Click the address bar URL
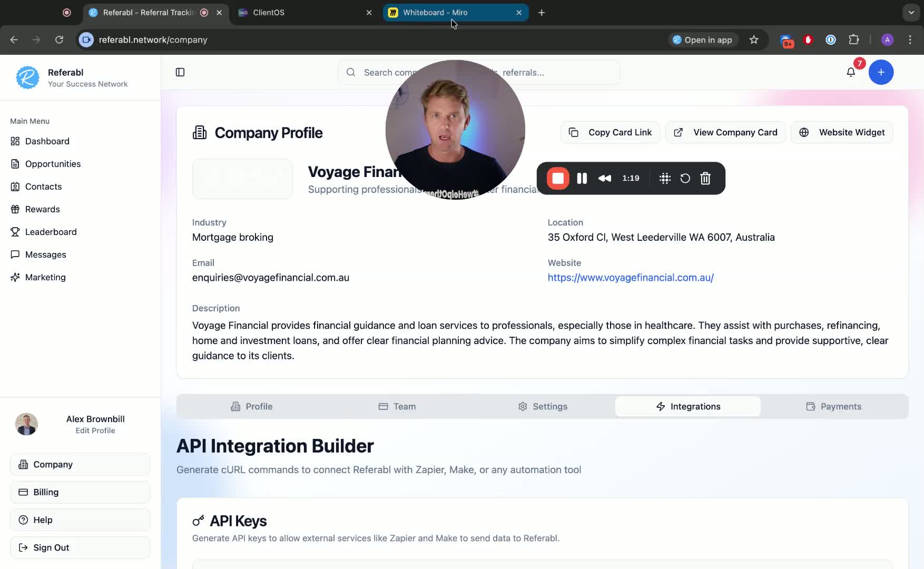This screenshot has height=569, width=924. point(153,40)
